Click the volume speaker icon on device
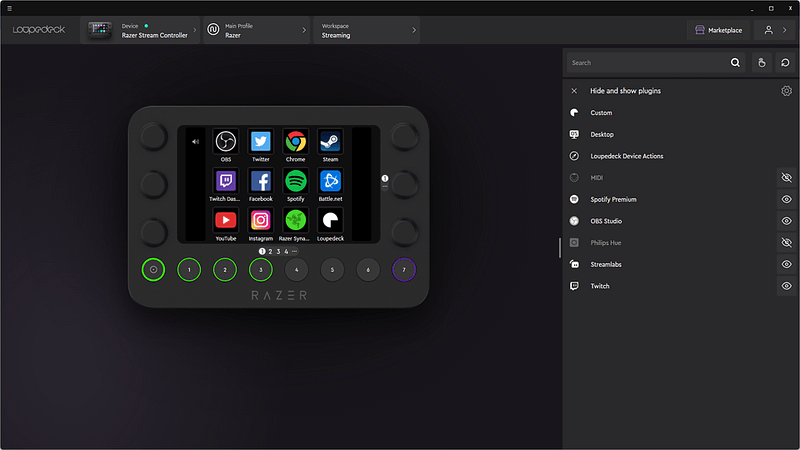The width and height of the screenshot is (800, 450). click(x=195, y=142)
